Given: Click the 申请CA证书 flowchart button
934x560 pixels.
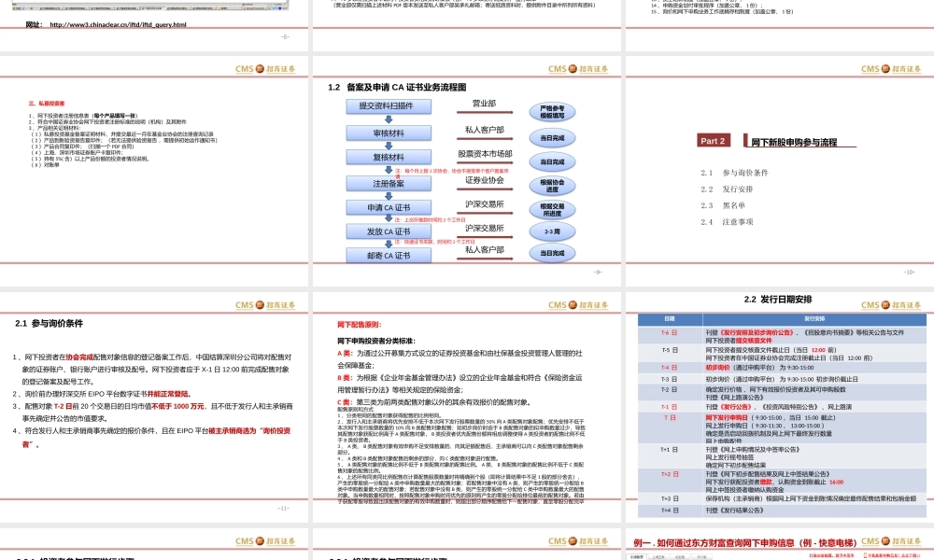Looking at the screenshot, I should click(x=389, y=207).
